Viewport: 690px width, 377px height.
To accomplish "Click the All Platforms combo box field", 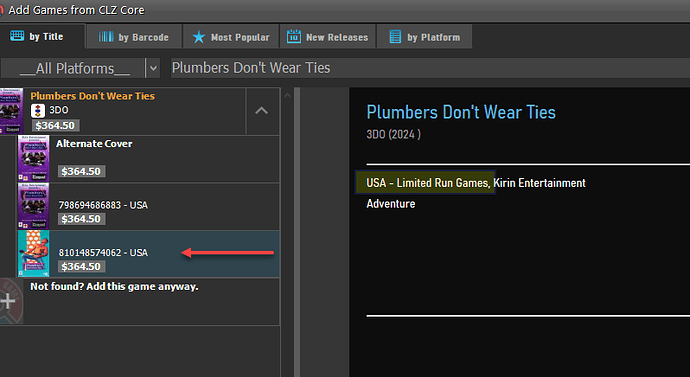I will click(73, 68).
